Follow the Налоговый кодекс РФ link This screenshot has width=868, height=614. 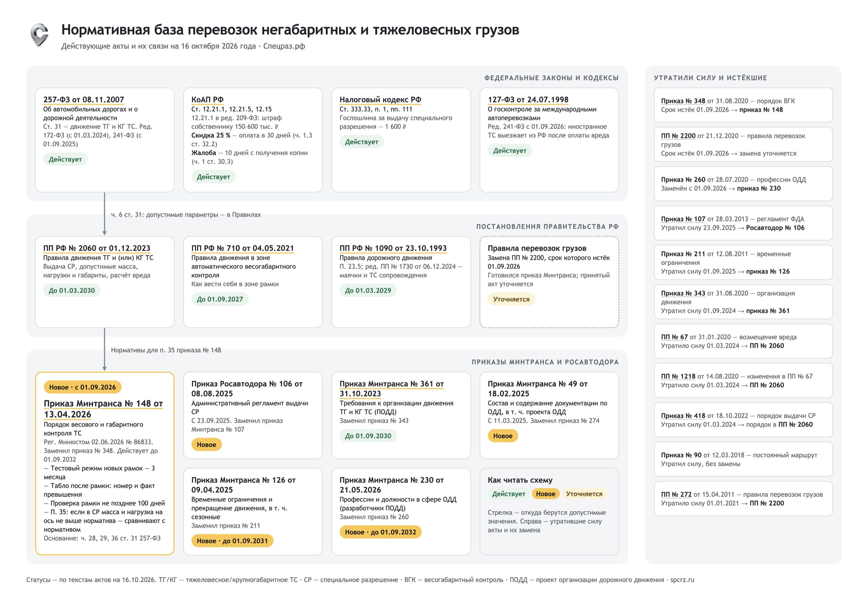(380, 99)
